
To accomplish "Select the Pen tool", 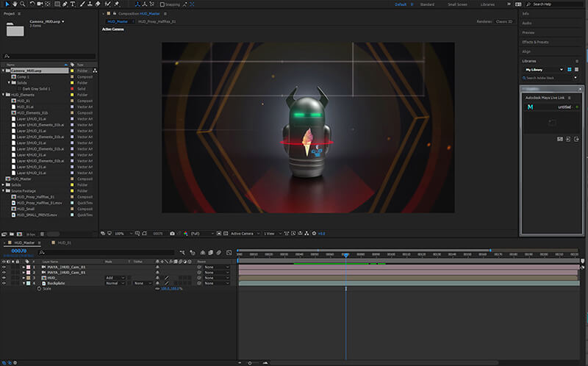I will coord(65,4).
